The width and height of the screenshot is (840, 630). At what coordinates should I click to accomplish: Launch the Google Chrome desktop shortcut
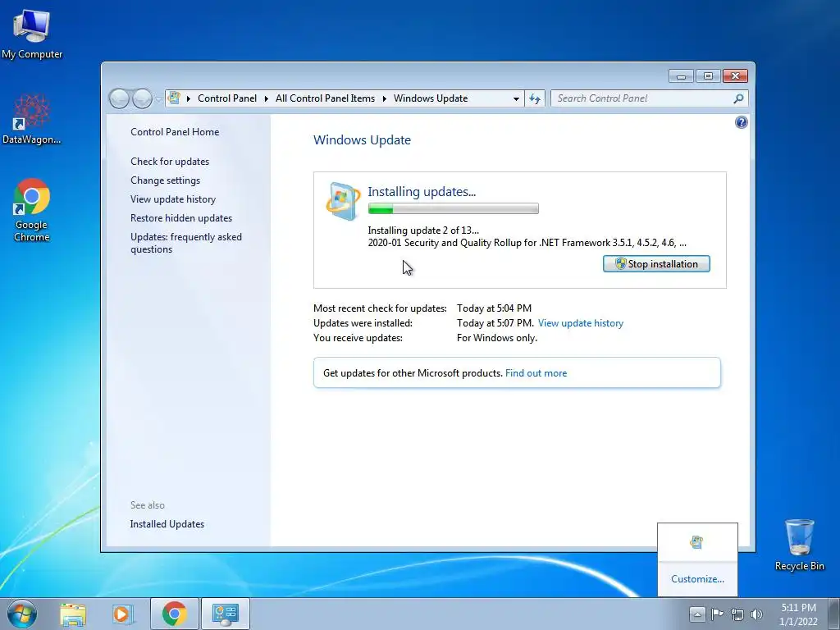click(32, 210)
